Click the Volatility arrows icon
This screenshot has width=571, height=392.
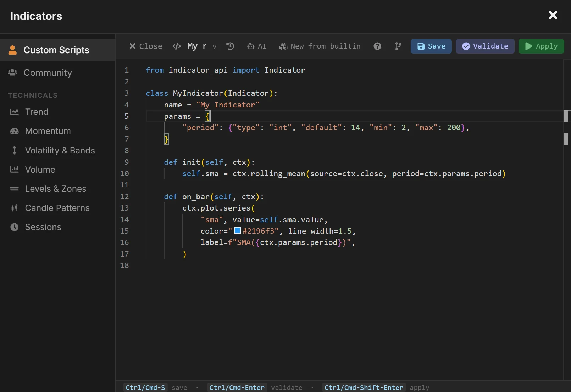tap(14, 150)
